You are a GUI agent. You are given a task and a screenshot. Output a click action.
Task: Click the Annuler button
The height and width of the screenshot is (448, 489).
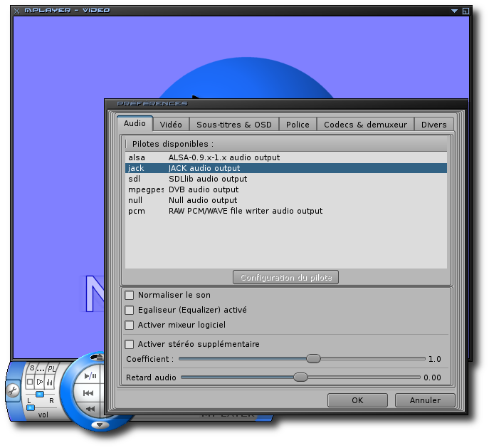tap(425, 400)
